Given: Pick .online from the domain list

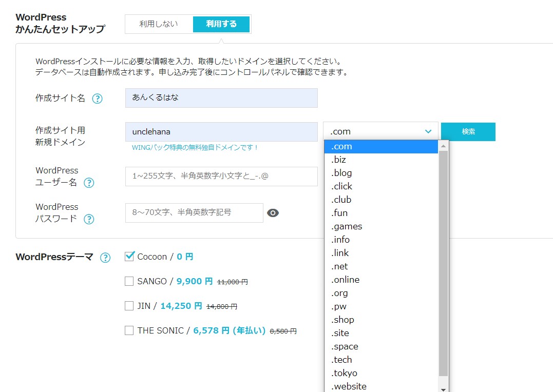Looking at the screenshot, I should coord(381,280).
